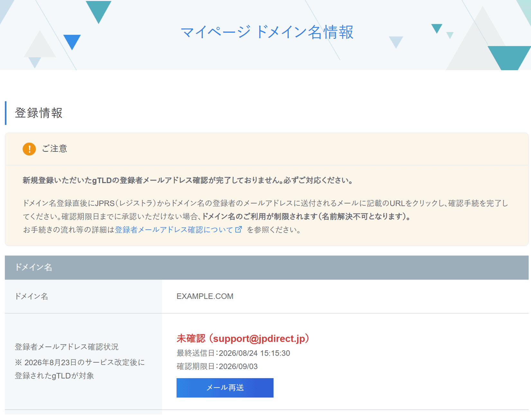
Task: Click the 登録情報 section heading
Action: pos(39,113)
